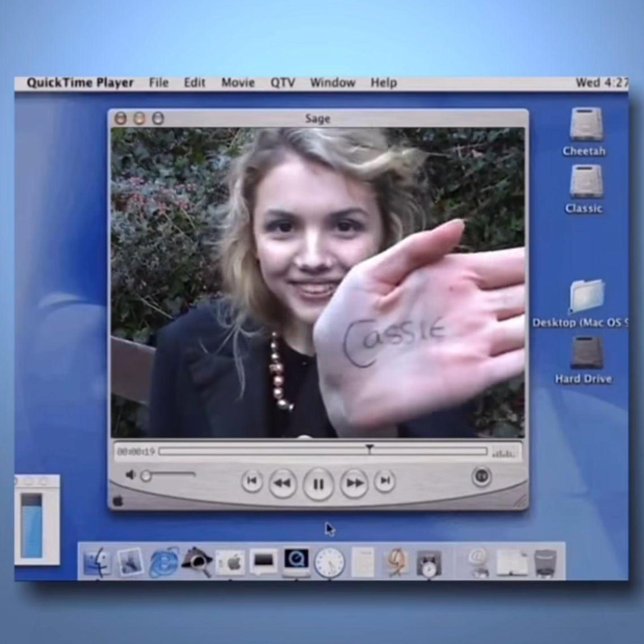Select the Hard Drive icon on the desktop
This screenshot has height=644, width=644.
[x=587, y=353]
